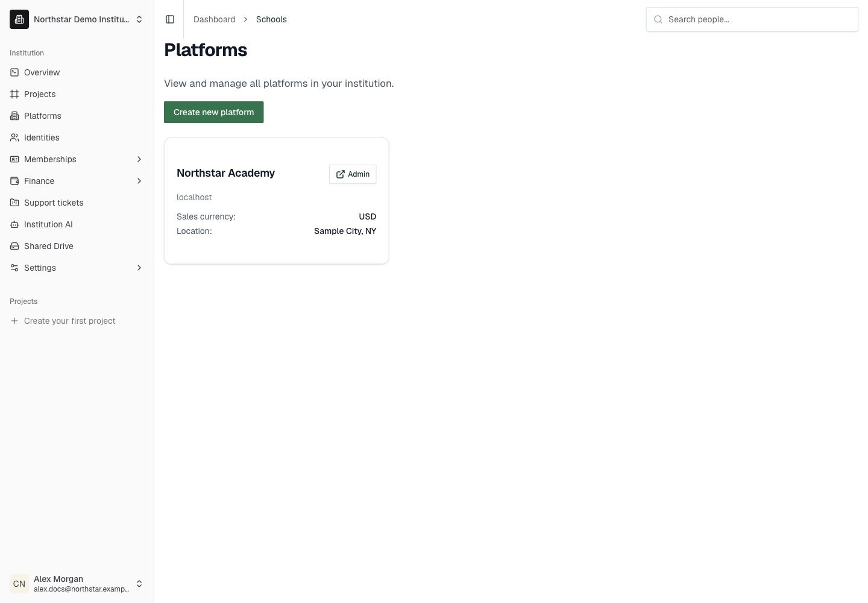Click the Northstar institution logo icon

(x=19, y=19)
